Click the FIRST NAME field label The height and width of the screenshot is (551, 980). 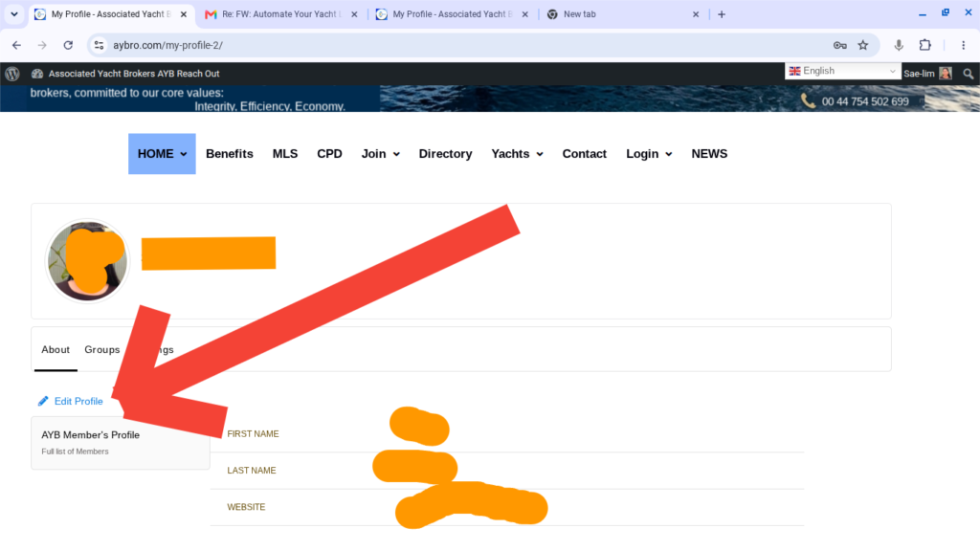(x=253, y=433)
